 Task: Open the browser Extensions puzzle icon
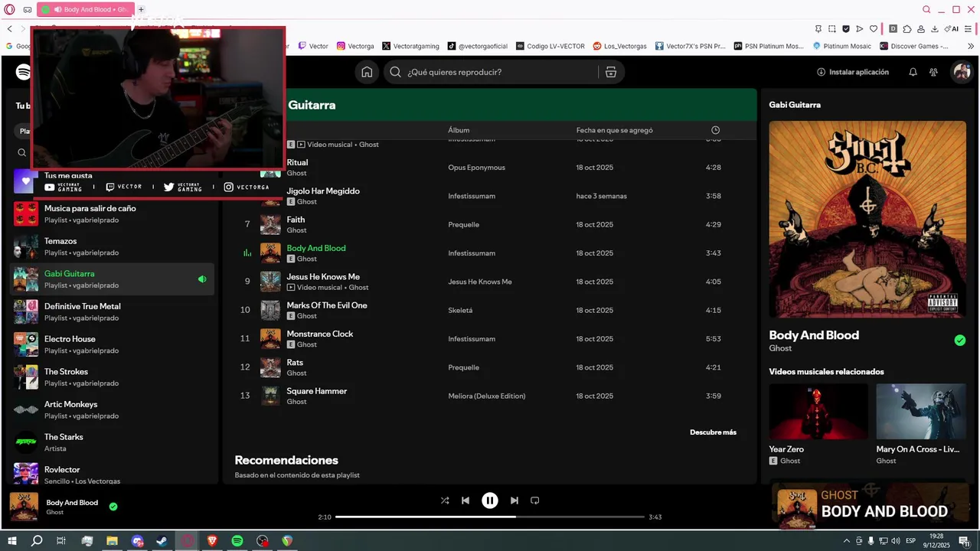pyautogui.click(x=907, y=29)
